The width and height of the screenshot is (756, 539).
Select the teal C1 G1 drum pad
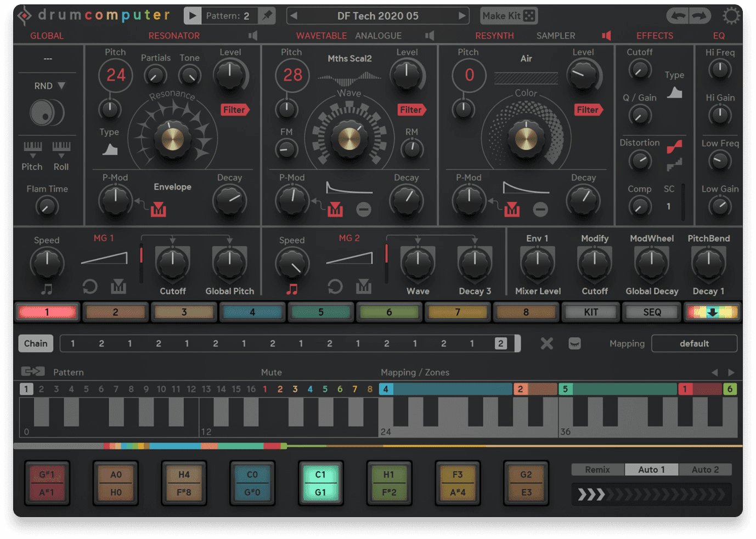click(321, 483)
